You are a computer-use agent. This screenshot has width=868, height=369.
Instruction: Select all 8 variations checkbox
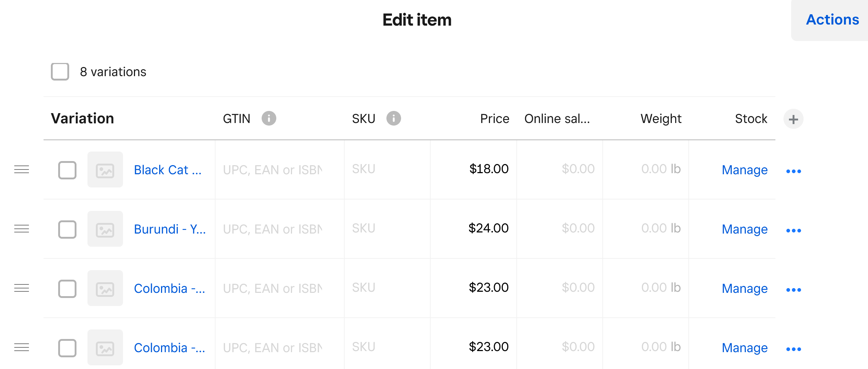[x=60, y=72]
